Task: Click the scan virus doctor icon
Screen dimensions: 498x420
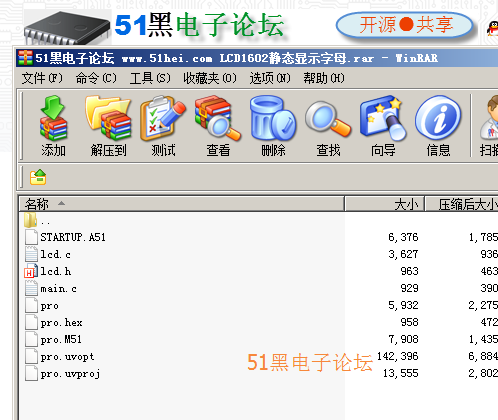Action: 489,117
